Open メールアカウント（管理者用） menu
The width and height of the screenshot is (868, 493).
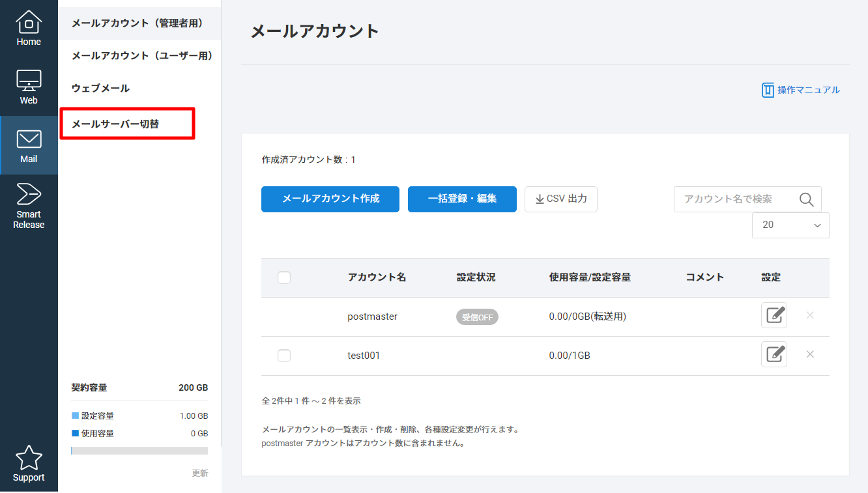point(137,23)
